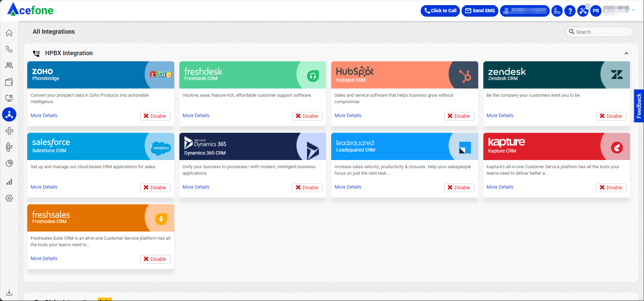This screenshot has height=301, width=644.
Task: Select the Integrations sidebar icon
Action: (9, 114)
